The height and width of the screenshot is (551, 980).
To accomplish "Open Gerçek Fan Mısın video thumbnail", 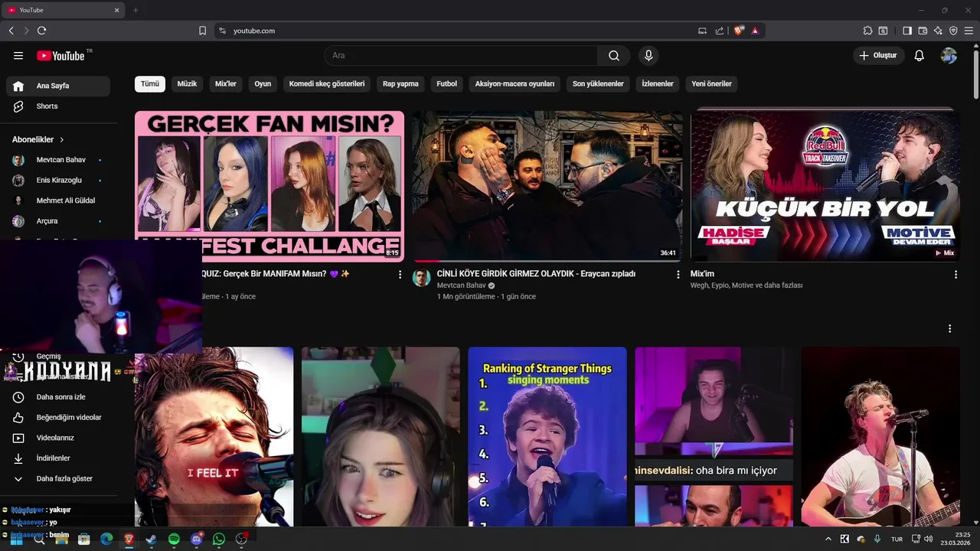I will (269, 186).
